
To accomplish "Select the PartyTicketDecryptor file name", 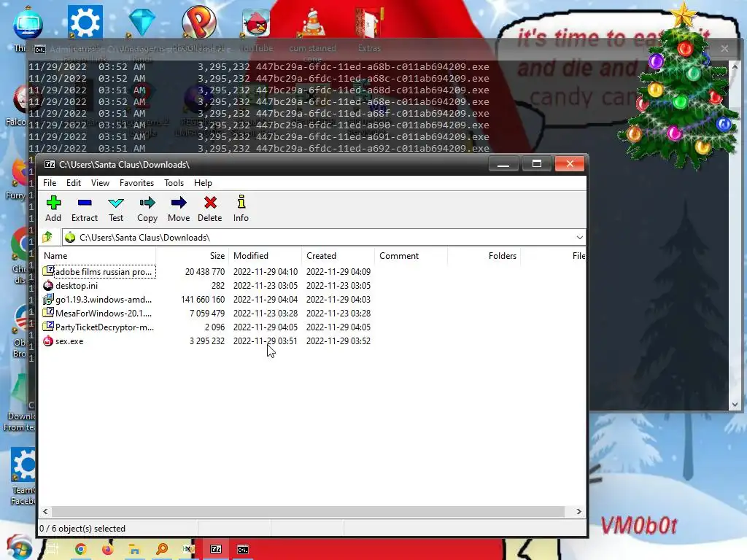I will (x=105, y=327).
